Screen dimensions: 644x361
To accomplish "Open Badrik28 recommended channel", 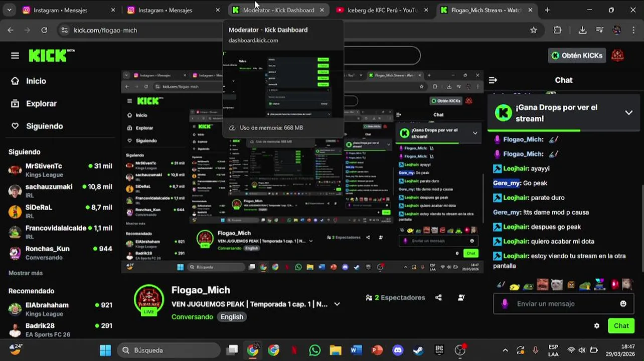I will click(x=60, y=329).
